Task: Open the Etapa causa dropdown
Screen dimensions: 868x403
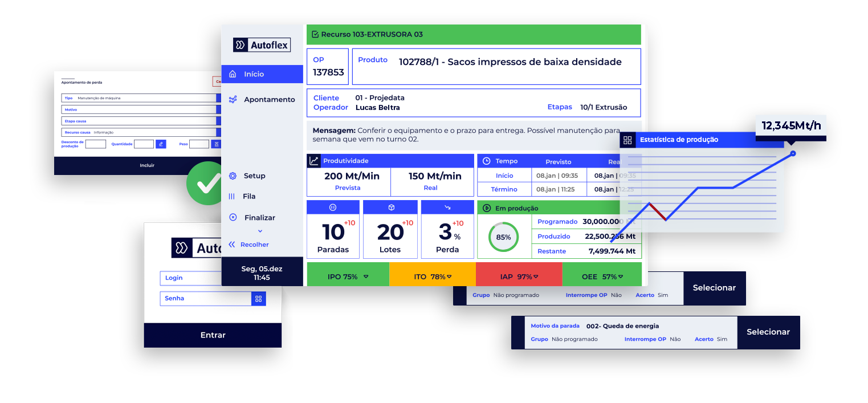Action: pyautogui.click(x=141, y=121)
